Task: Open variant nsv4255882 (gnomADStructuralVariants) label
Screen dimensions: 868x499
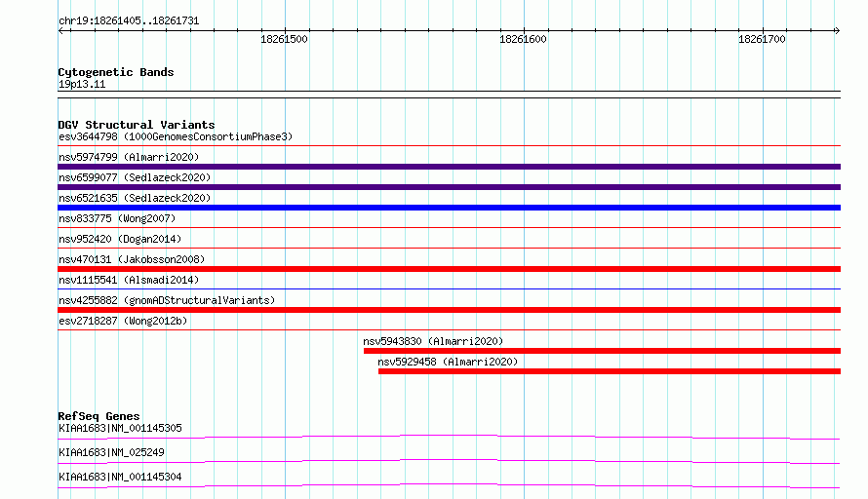Action: 167,300
